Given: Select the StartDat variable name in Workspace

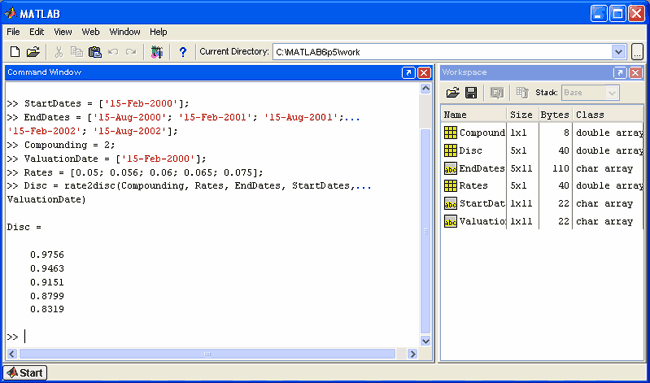Looking at the screenshot, I should pos(482,204).
